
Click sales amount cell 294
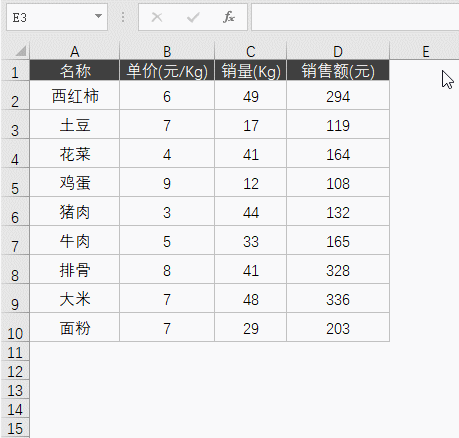(x=338, y=95)
